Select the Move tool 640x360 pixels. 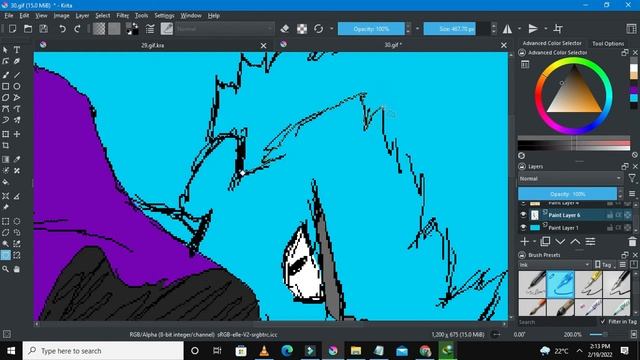17,134
